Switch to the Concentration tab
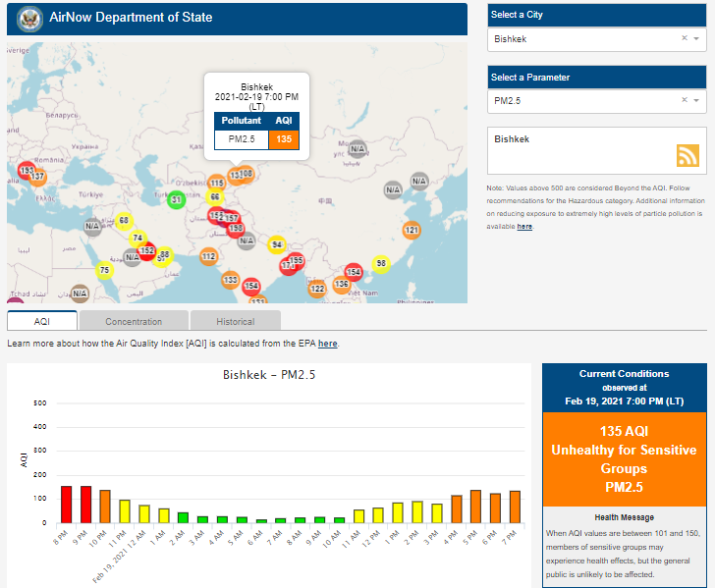 point(134,321)
